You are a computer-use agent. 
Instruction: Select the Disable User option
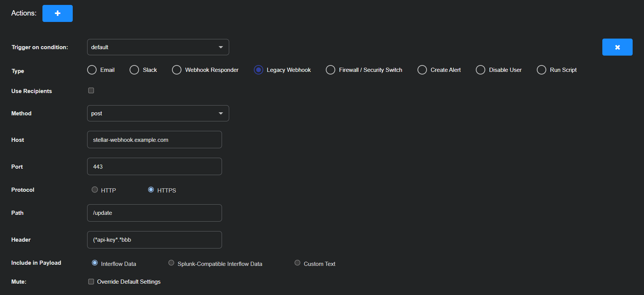point(481,70)
